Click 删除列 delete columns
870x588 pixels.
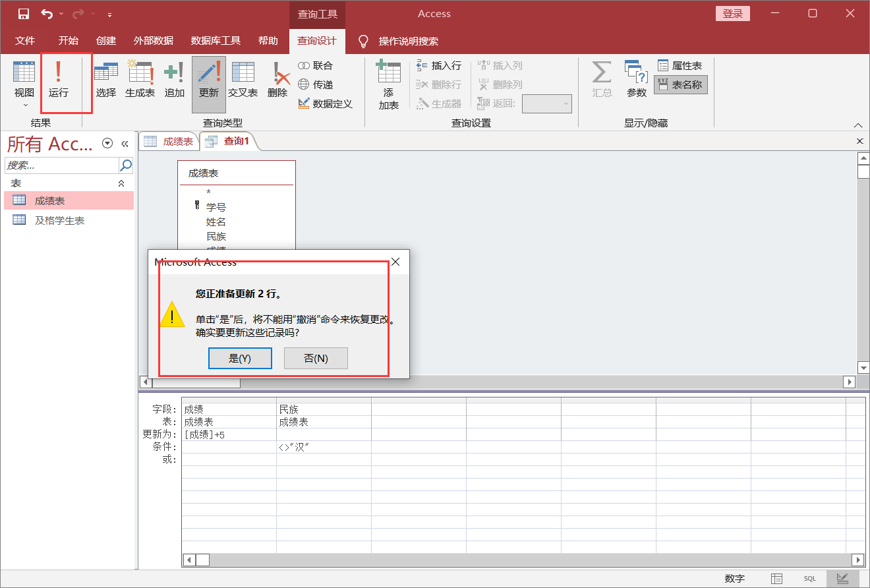(x=500, y=84)
